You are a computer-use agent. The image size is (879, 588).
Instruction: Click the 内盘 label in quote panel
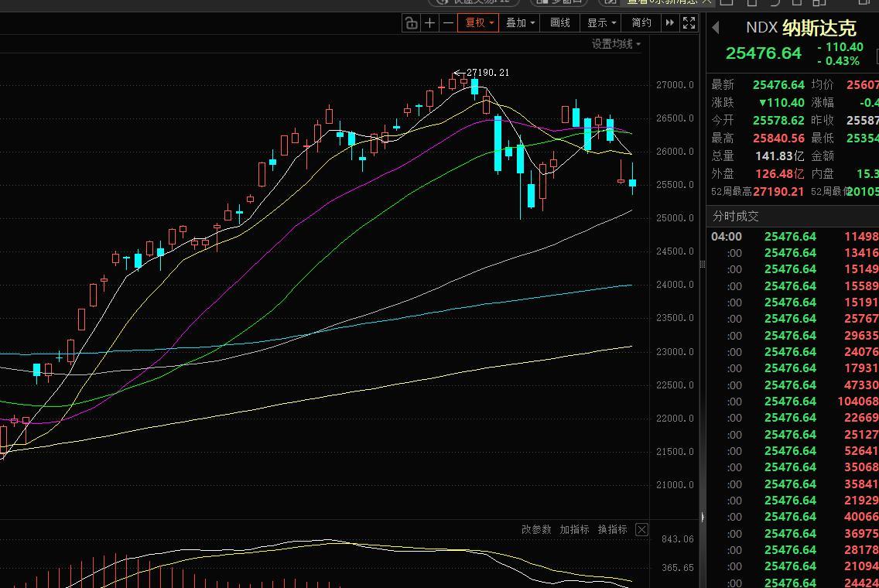tap(823, 174)
